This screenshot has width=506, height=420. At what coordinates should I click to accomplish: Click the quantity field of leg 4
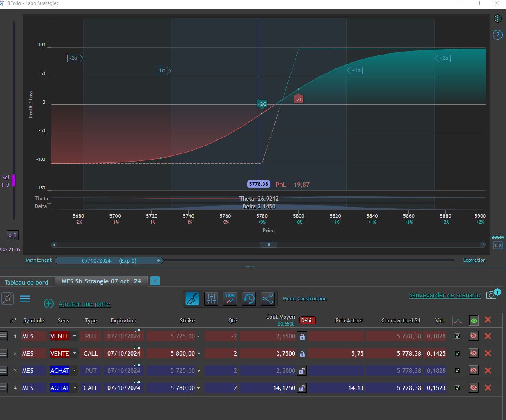click(x=221, y=388)
